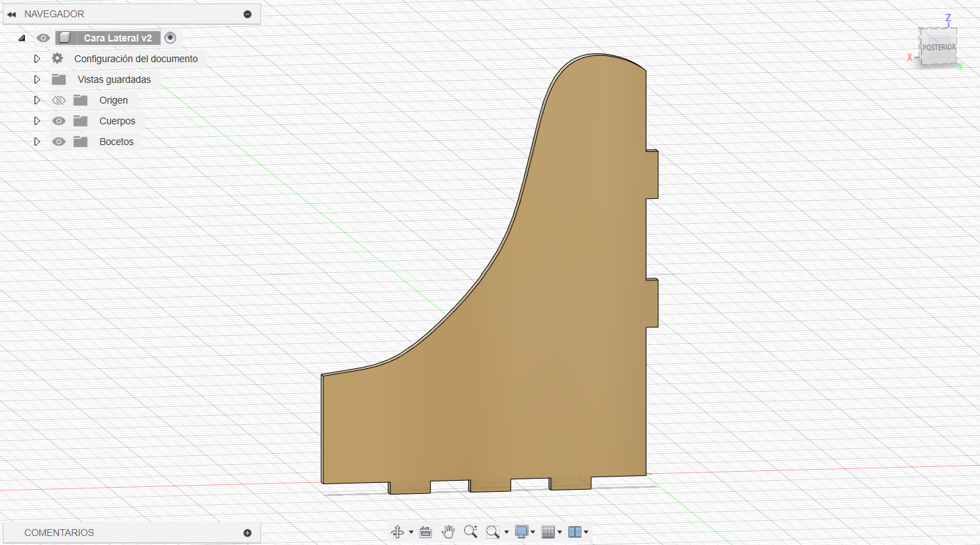
Task: Select the Pan hand tool
Action: tap(448, 532)
